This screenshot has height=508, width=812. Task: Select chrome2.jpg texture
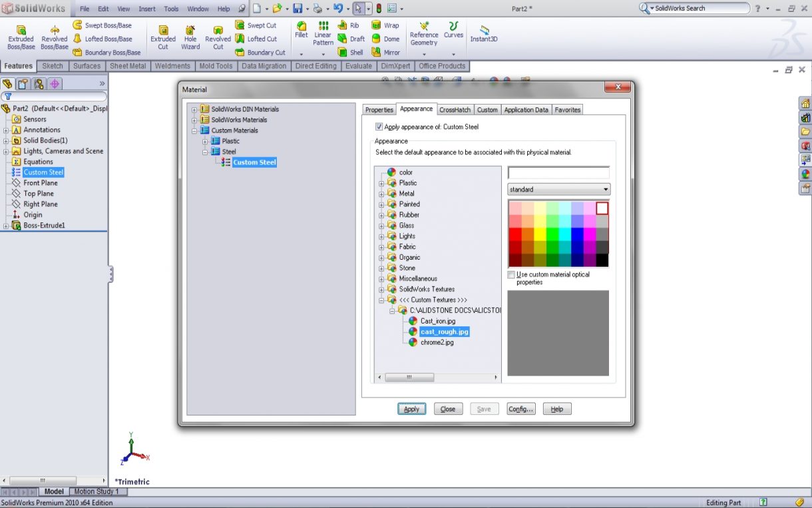437,342
